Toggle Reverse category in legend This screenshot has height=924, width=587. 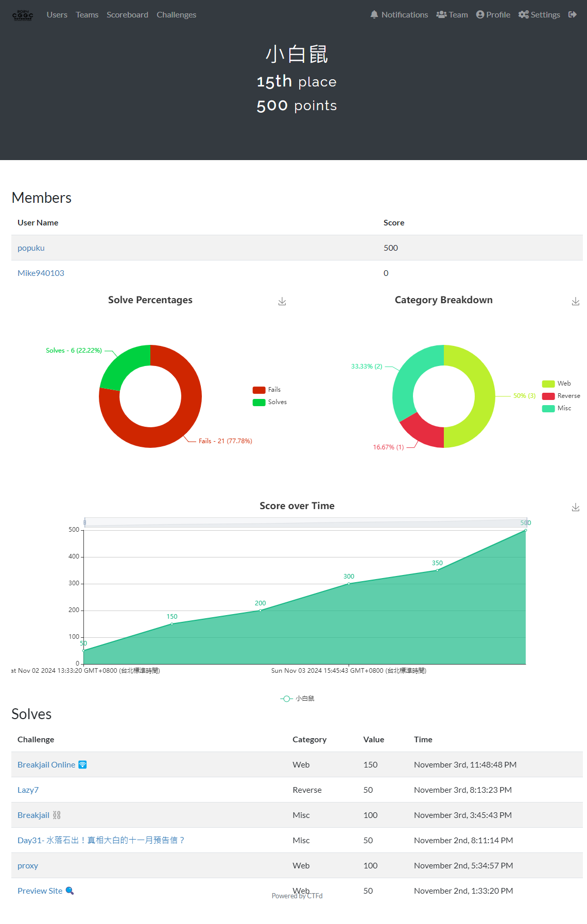[x=561, y=396]
